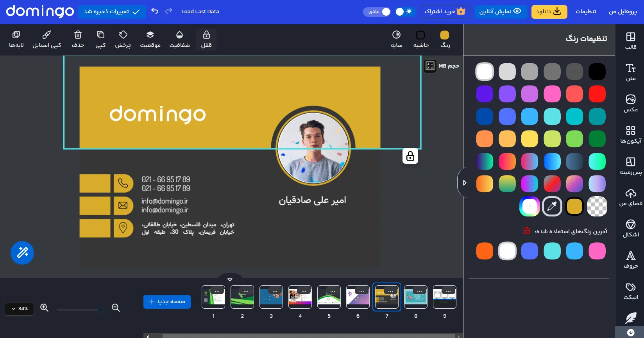Click the Copy Style (کپی استایل) brush icon
Screen dimensions: 644x338
point(47,35)
